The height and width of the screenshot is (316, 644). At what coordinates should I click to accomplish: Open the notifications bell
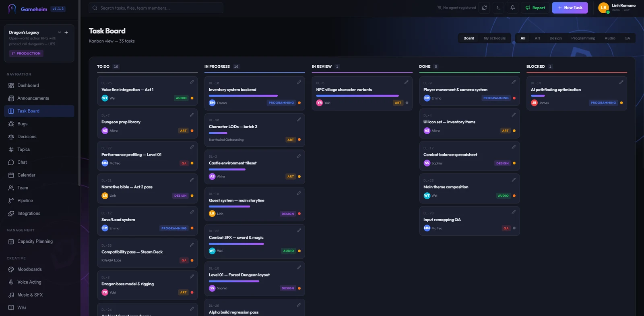pos(512,8)
